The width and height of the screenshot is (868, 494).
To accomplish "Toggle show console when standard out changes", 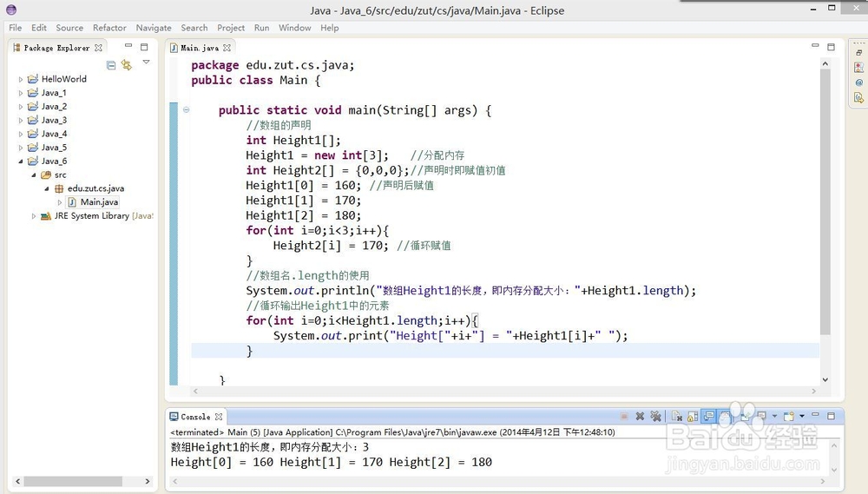I will pos(708,417).
